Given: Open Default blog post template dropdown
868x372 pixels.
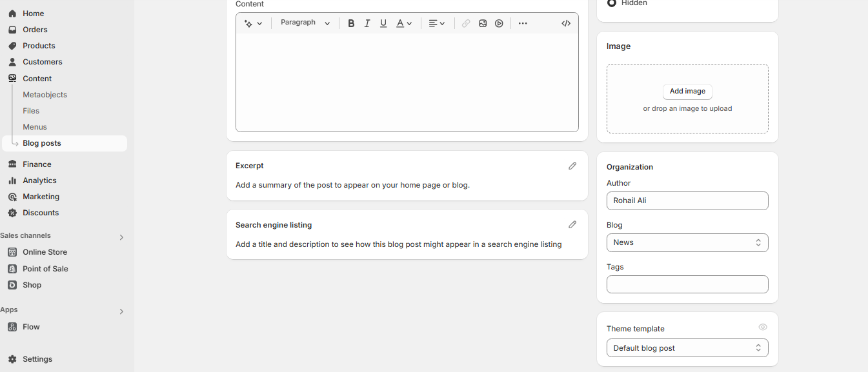Looking at the screenshot, I should tap(687, 348).
